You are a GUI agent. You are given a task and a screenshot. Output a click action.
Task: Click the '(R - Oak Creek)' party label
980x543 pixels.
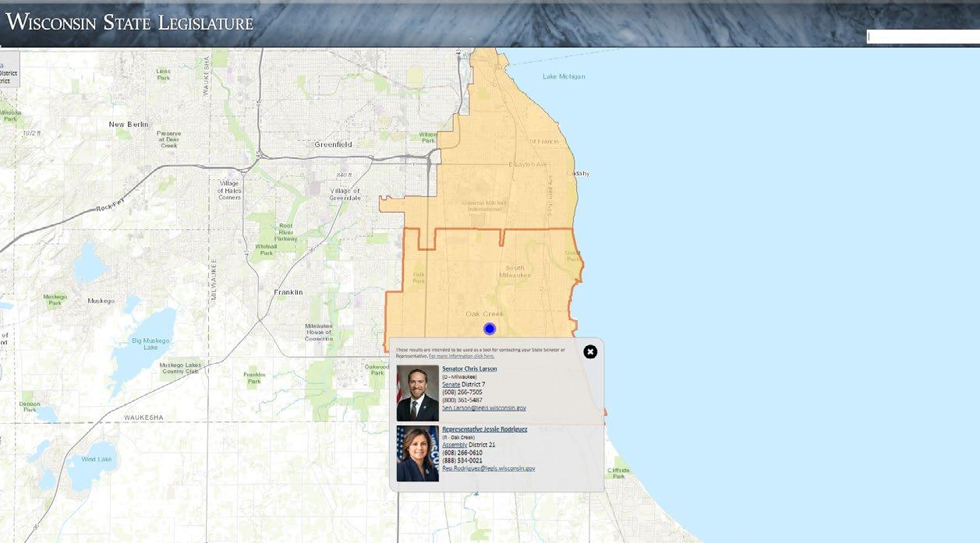pyautogui.click(x=458, y=437)
